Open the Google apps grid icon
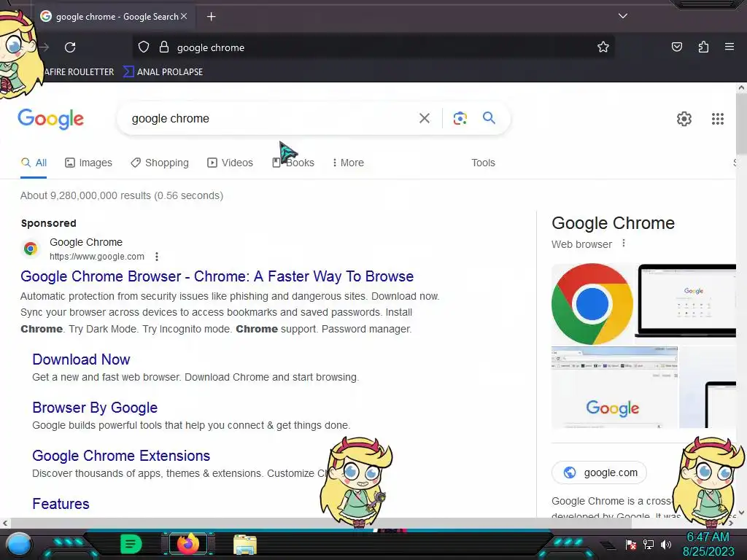 click(718, 119)
